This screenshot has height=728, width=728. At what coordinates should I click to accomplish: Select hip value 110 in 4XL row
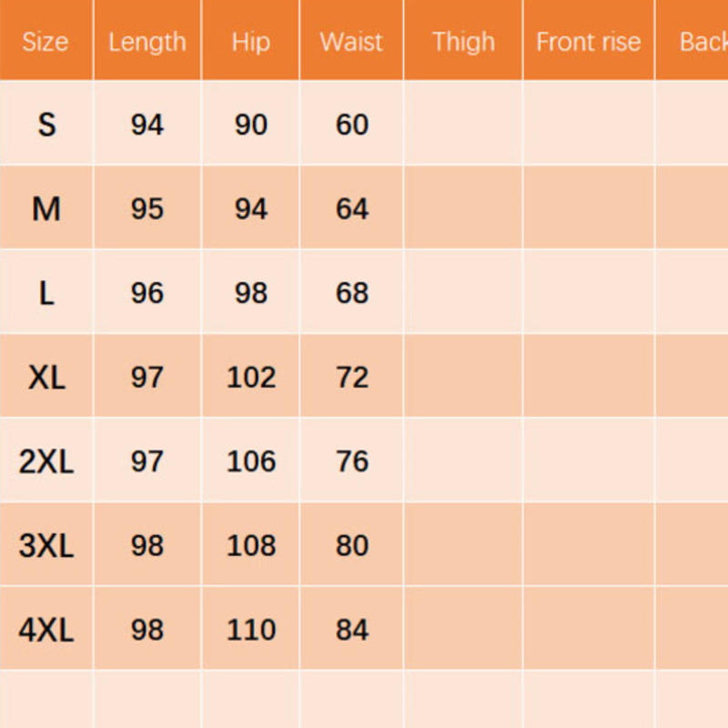250,630
